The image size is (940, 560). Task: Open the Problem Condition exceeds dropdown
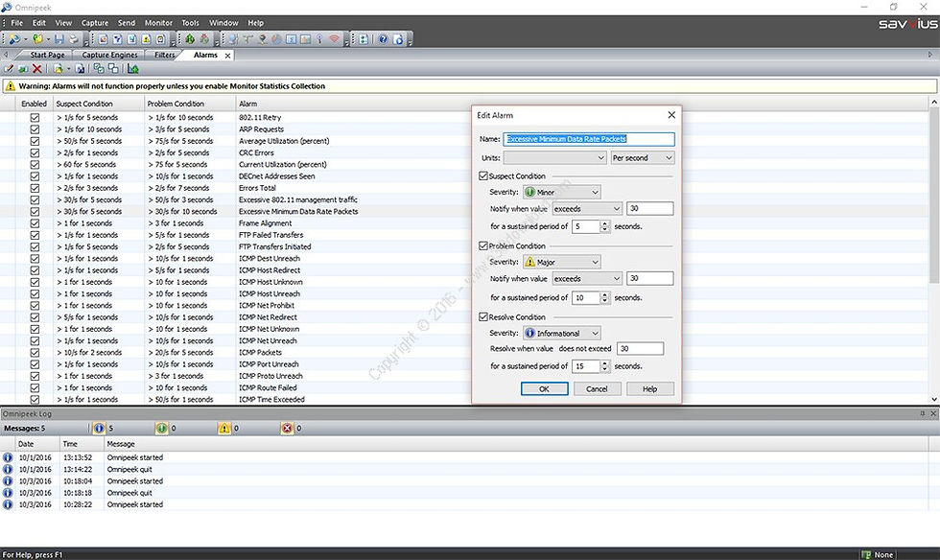587,279
